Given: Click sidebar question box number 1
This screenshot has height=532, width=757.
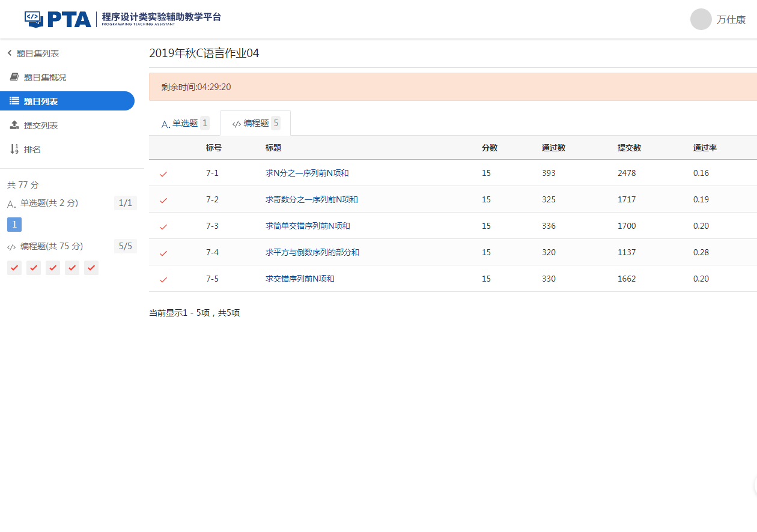Looking at the screenshot, I should (14, 225).
